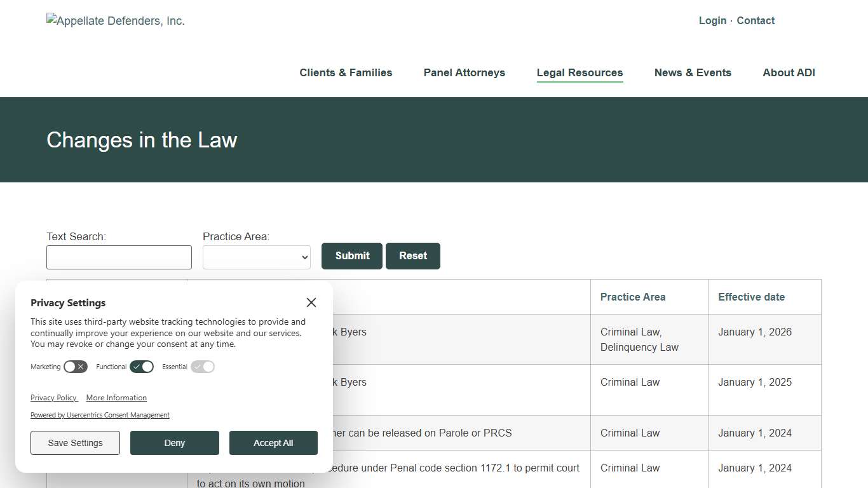Screen dimensions: 868x488
Task: Open the Privacy Policy link
Action: (54, 398)
